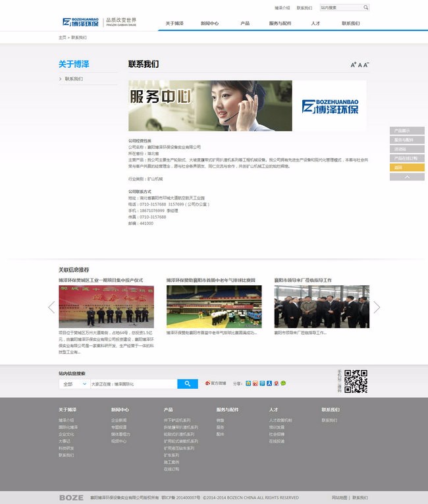Click the mobile site QR code
The height and width of the screenshot is (504, 428).
click(356, 381)
